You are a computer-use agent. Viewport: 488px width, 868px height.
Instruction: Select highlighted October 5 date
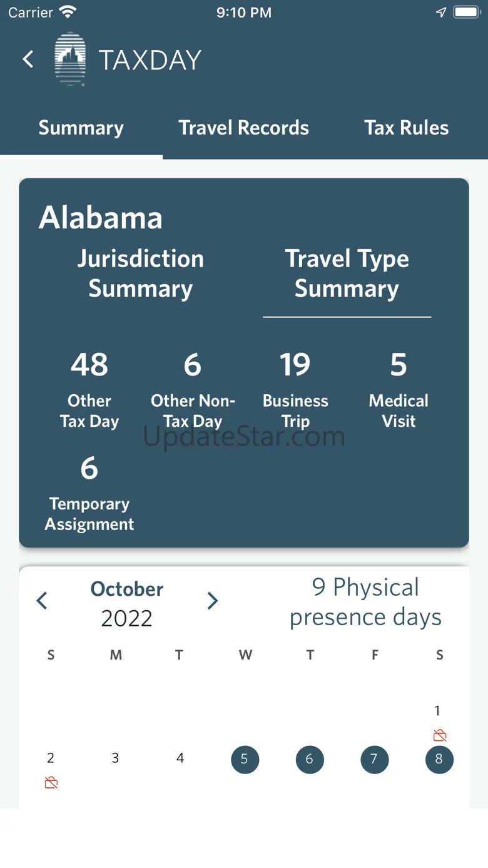(245, 760)
